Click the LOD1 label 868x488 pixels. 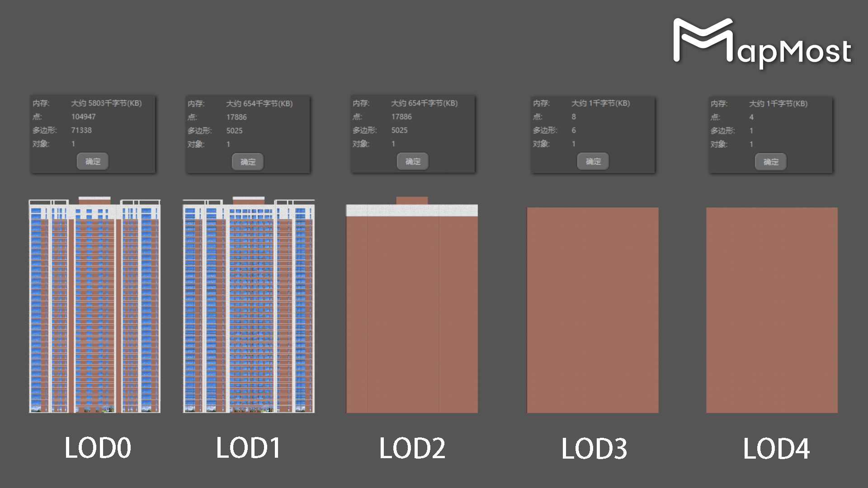248,448
